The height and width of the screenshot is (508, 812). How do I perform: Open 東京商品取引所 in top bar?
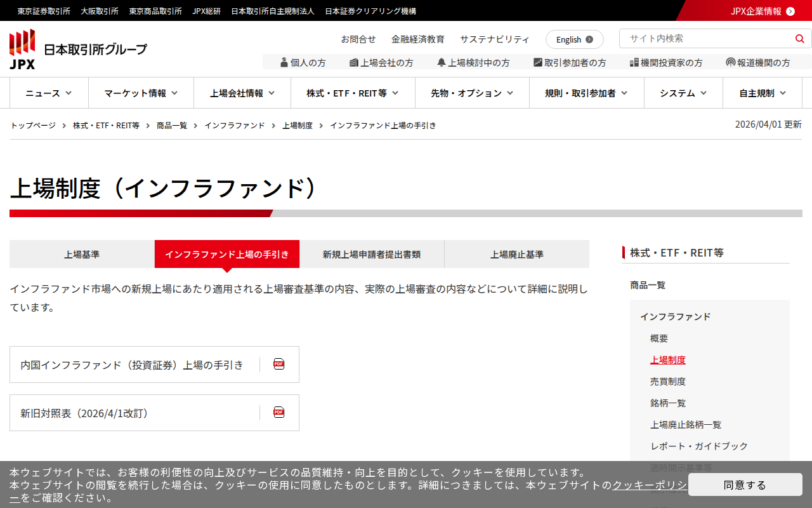point(155,11)
